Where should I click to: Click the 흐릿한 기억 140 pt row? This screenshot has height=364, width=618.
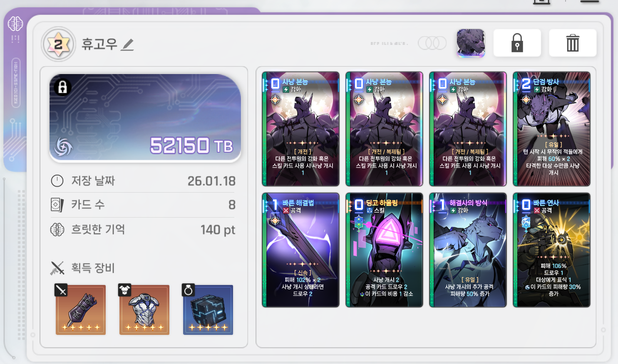point(143,230)
